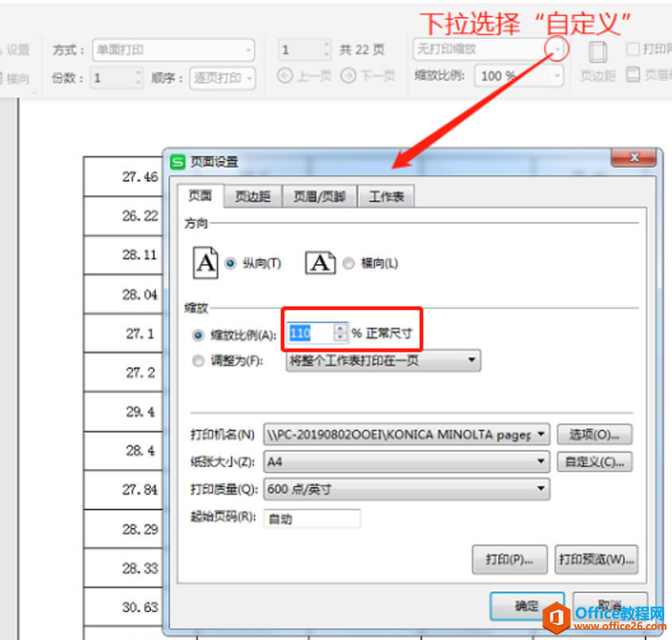Select 横向(L) landscape orientation radio

point(349,263)
